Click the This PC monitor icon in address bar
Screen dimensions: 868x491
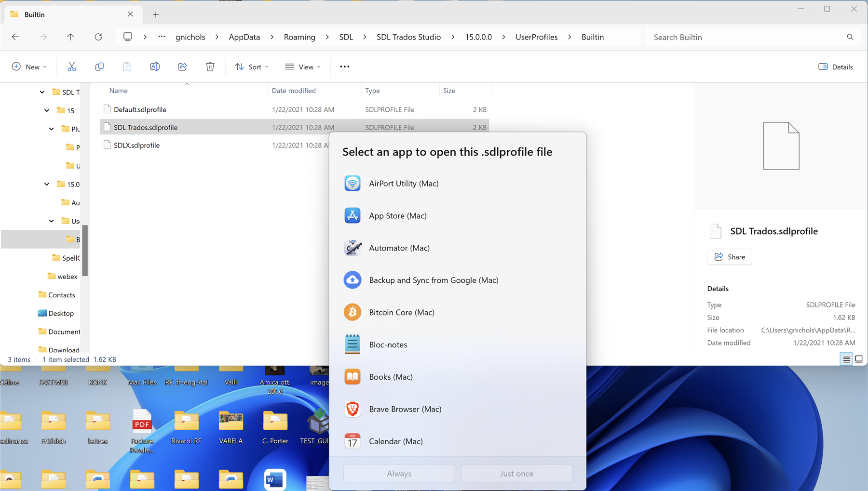point(128,37)
